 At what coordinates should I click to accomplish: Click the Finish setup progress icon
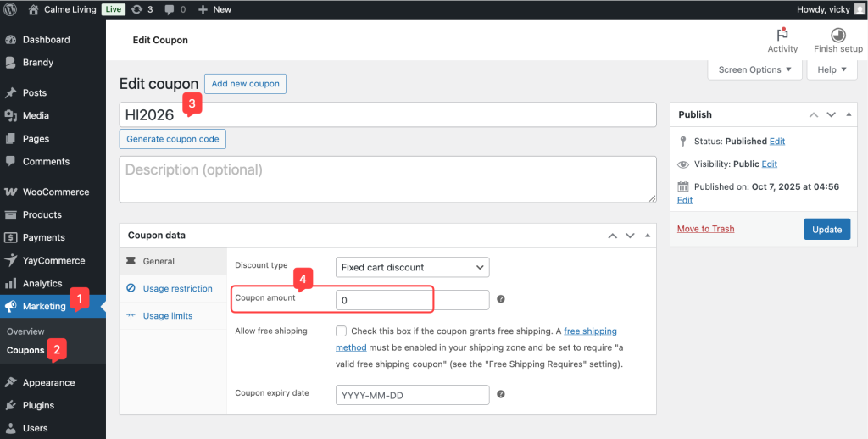[x=837, y=35]
